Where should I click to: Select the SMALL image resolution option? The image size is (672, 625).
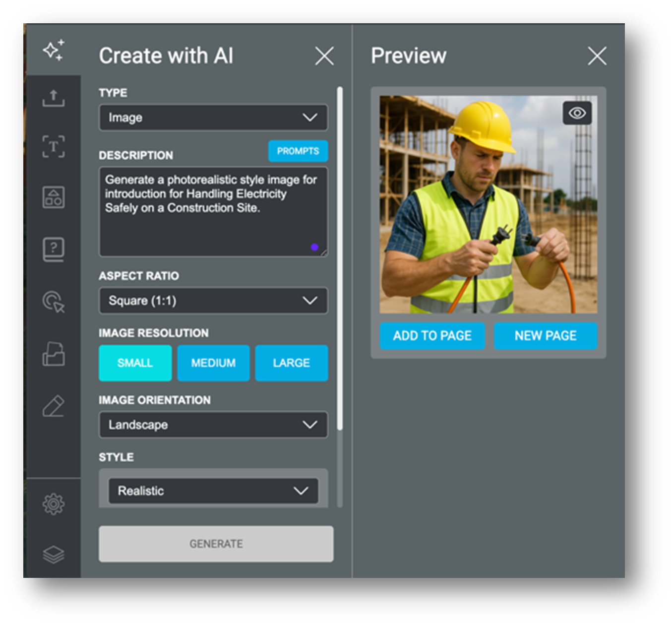(135, 363)
